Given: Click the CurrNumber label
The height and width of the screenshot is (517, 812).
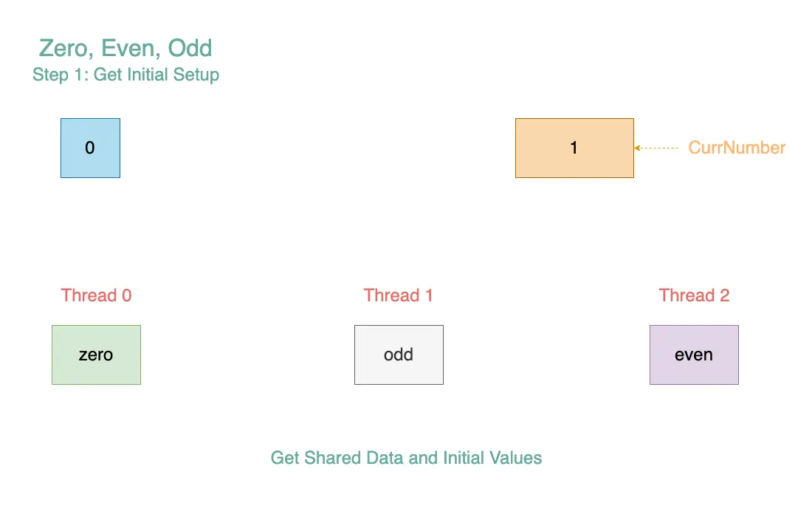Looking at the screenshot, I should click(737, 148).
